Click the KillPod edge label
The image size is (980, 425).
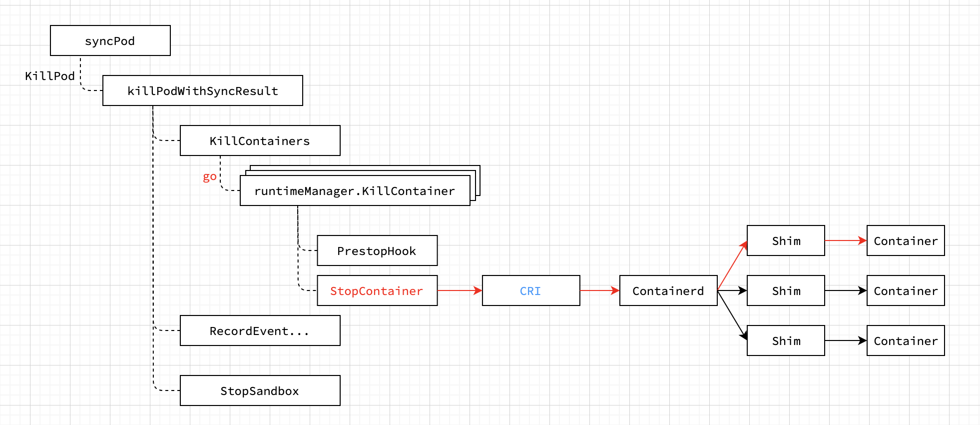pyautogui.click(x=50, y=76)
